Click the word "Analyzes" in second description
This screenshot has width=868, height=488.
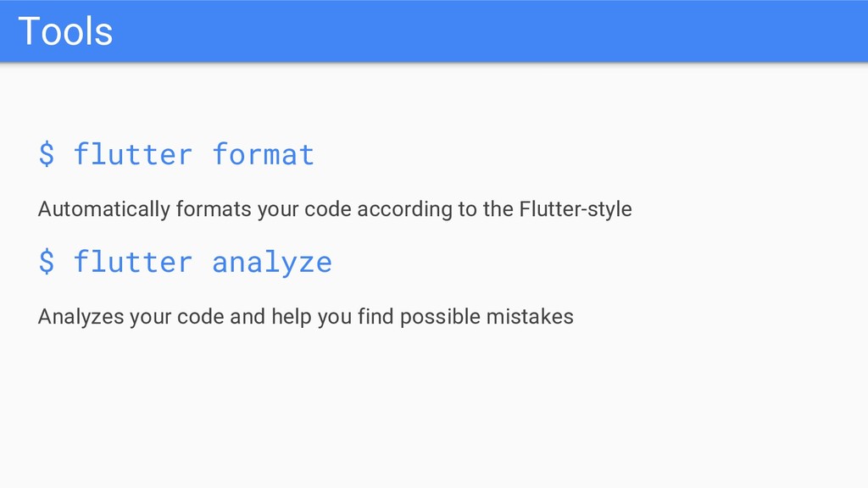coord(81,317)
